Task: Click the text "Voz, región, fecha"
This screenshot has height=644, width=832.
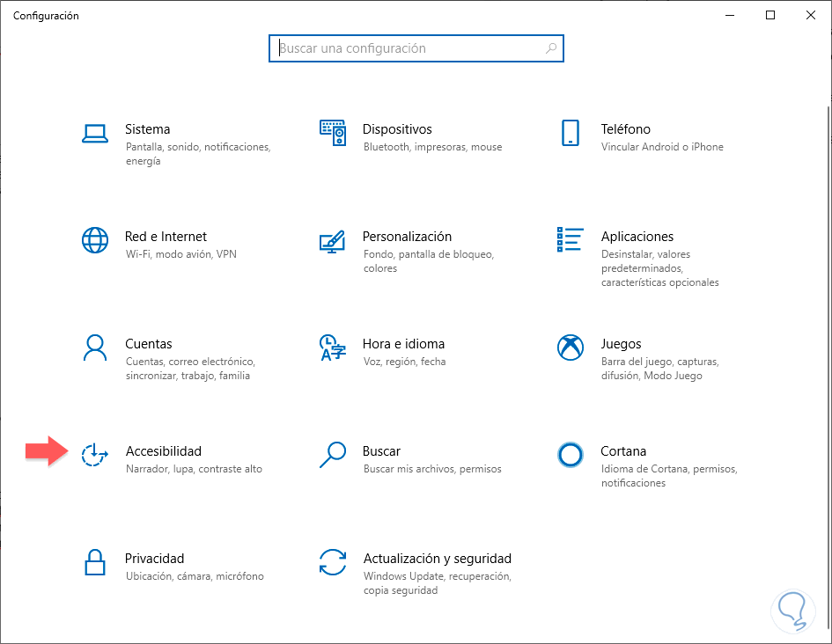Action: pos(404,362)
